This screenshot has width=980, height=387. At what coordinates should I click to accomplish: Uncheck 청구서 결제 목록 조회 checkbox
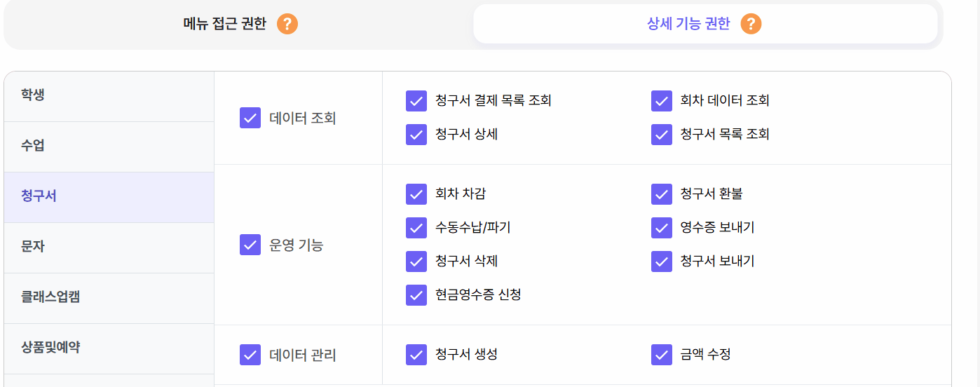coord(416,101)
